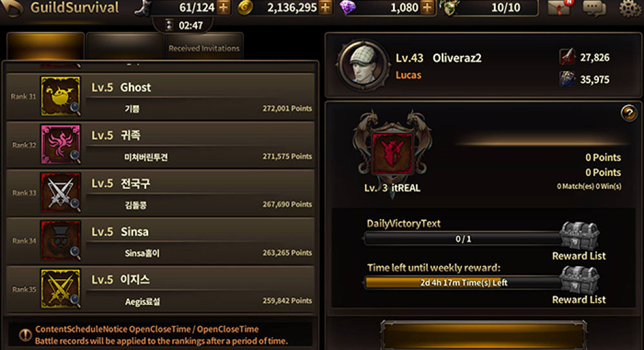Open the mailbox with notification badge
This screenshot has height=350, width=644.
point(560,8)
